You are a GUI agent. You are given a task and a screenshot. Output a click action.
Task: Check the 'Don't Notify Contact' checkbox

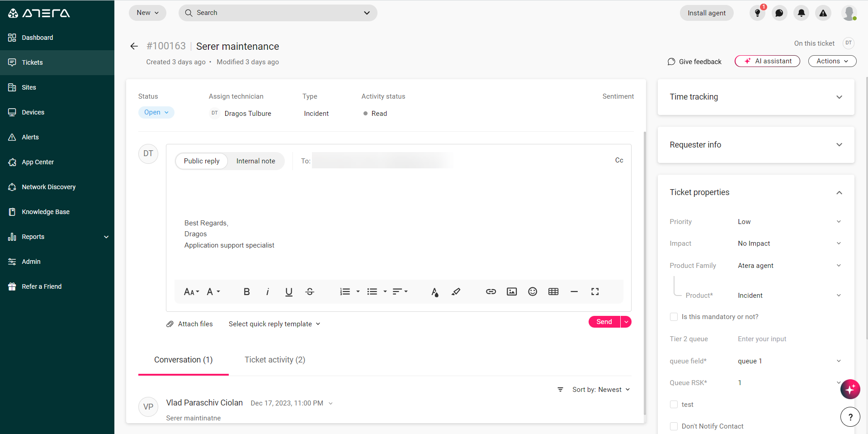[x=674, y=426]
